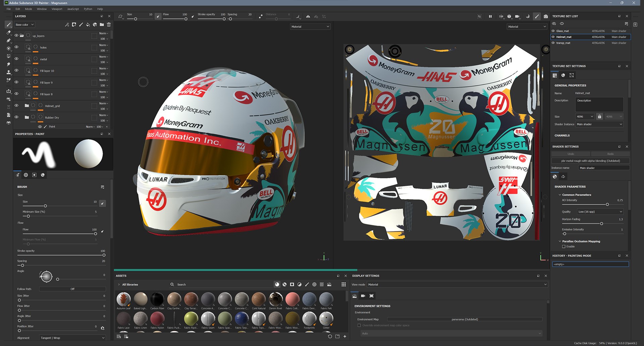This screenshot has width=644, height=346.
Task: Toggle the lazy mouse icon
Action: coord(261,16)
